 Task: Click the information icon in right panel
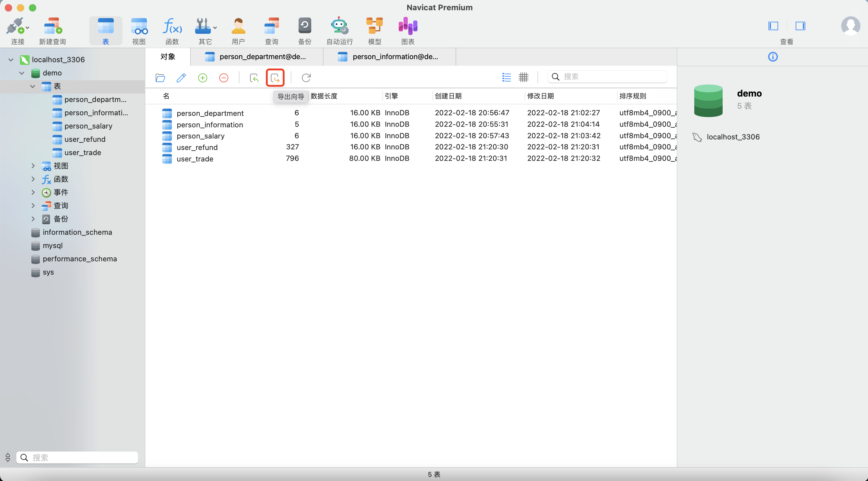pos(773,57)
